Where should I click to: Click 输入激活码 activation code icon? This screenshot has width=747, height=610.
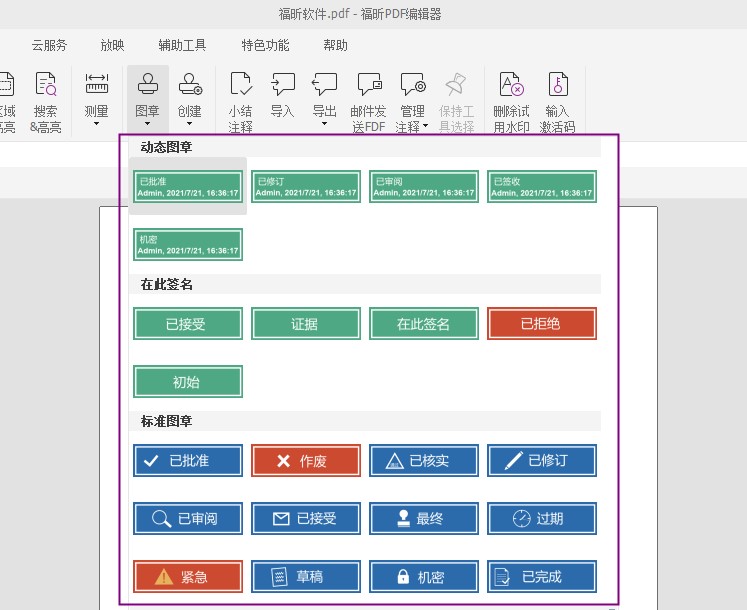pyautogui.click(x=558, y=84)
